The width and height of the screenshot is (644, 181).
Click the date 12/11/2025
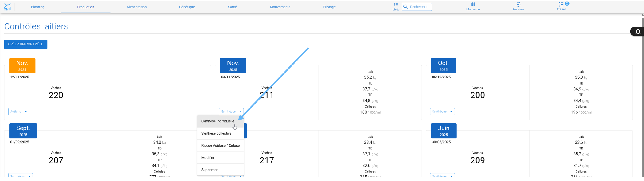20,77
